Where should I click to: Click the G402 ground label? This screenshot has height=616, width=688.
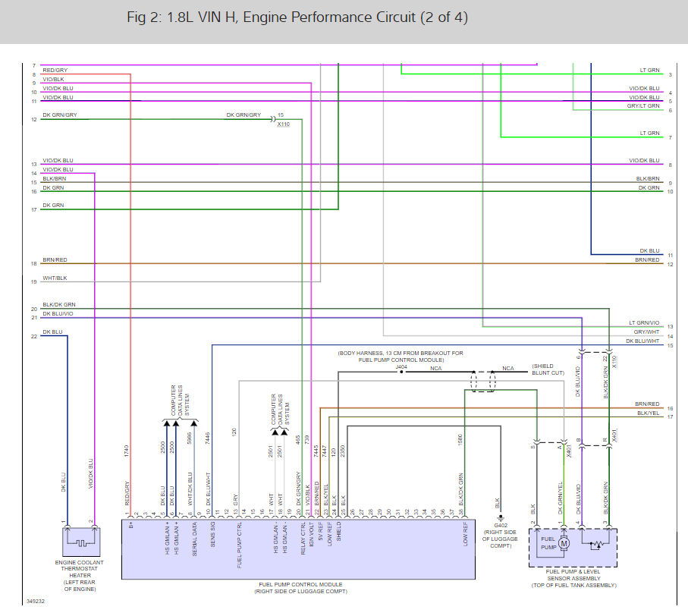coord(501,525)
